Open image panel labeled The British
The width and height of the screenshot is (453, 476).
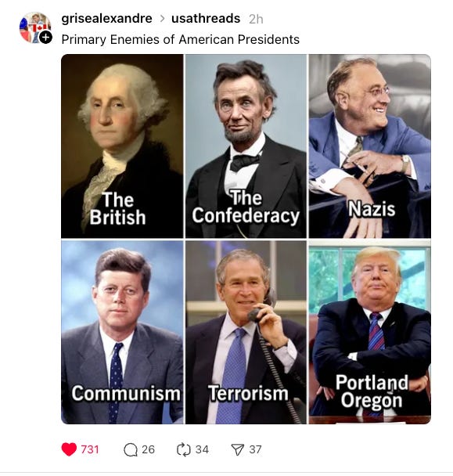[x=122, y=146]
